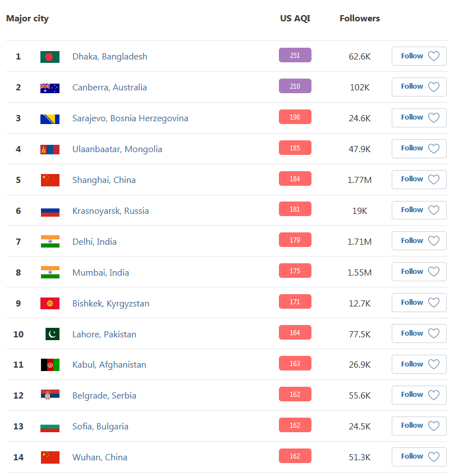Click the Pakistan flag icon
The image size is (454, 476).
coord(52,334)
